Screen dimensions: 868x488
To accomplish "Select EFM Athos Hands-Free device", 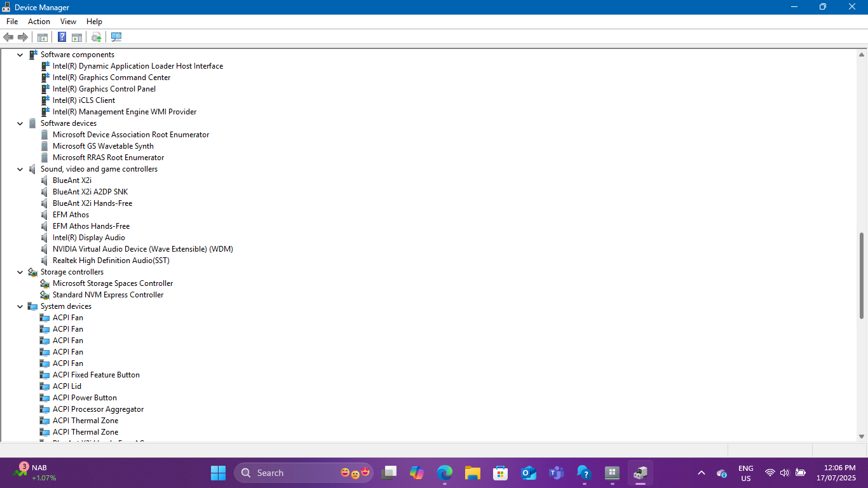I will pyautogui.click(x=91, y=226).
